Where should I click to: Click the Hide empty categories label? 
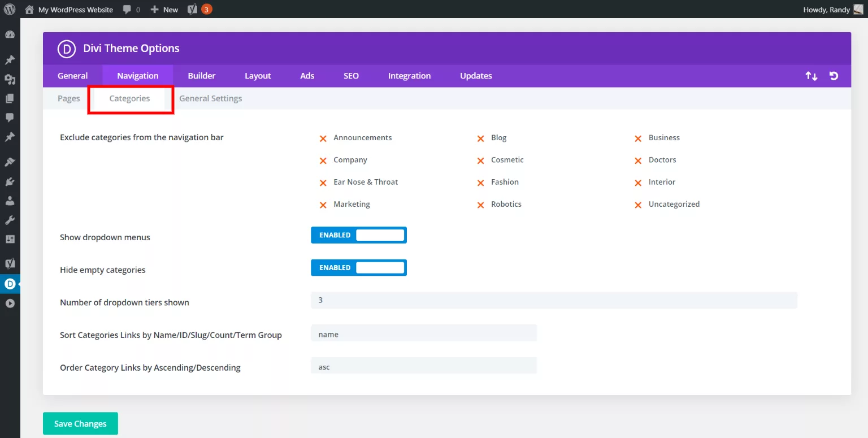[103, 270]
